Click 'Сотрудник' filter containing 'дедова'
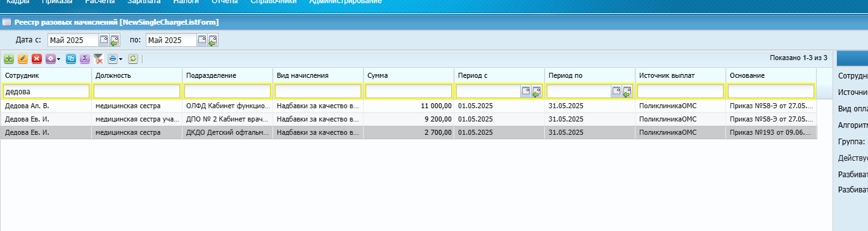868x231 pixels. coord(46,91)
